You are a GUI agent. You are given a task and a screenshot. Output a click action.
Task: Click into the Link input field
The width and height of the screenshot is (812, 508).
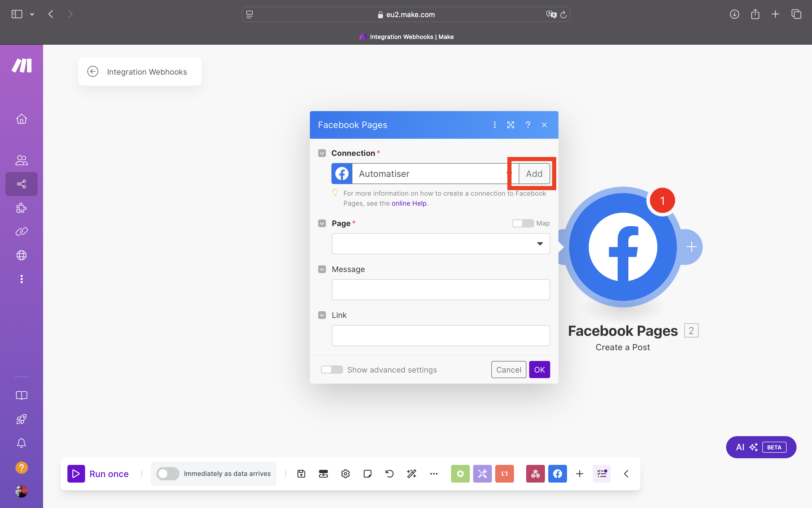[x=441, y=335]
